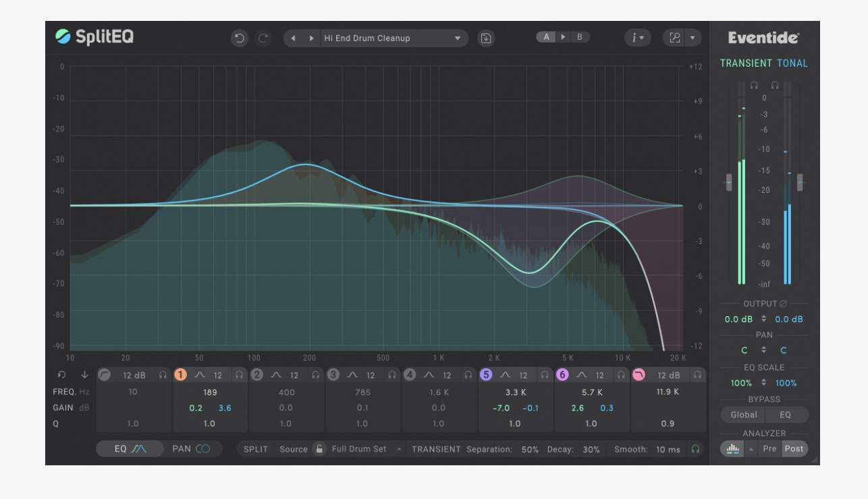Screen dimensions: 868x499
Task: Save preset using the save icon
Action: point(485,38)
